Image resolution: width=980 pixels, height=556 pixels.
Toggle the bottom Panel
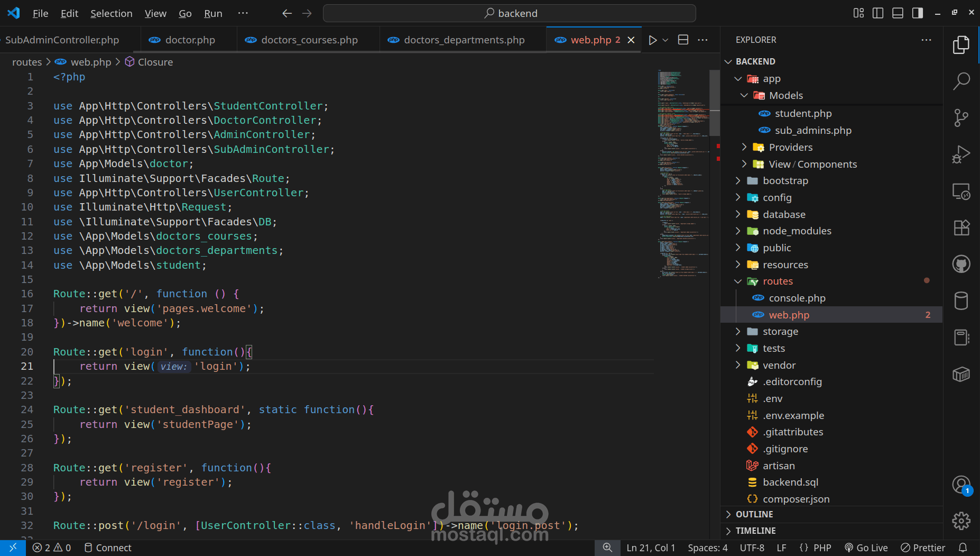coord(898,13)
